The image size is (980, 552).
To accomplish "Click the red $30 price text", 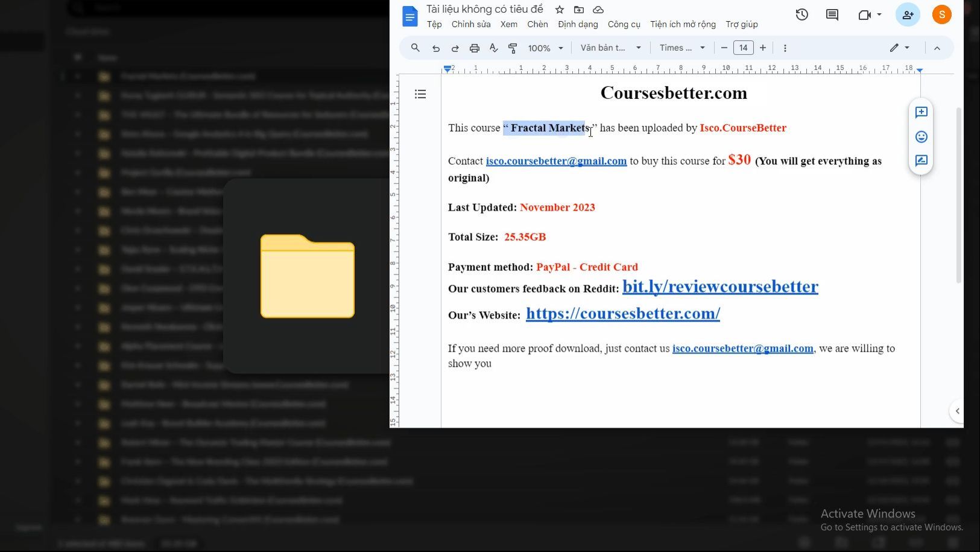I will click(739, 159).
